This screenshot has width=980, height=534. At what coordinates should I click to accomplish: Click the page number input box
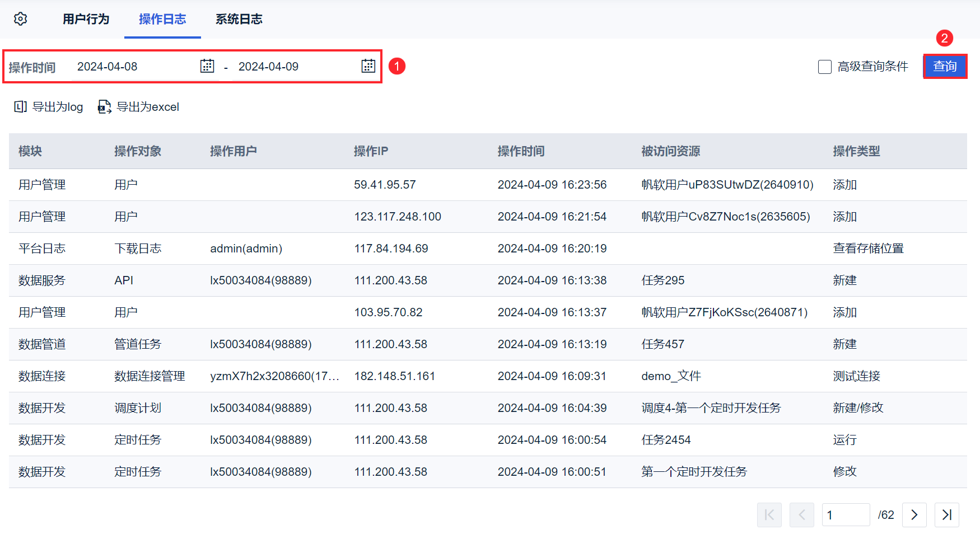(x=845, y=515)
